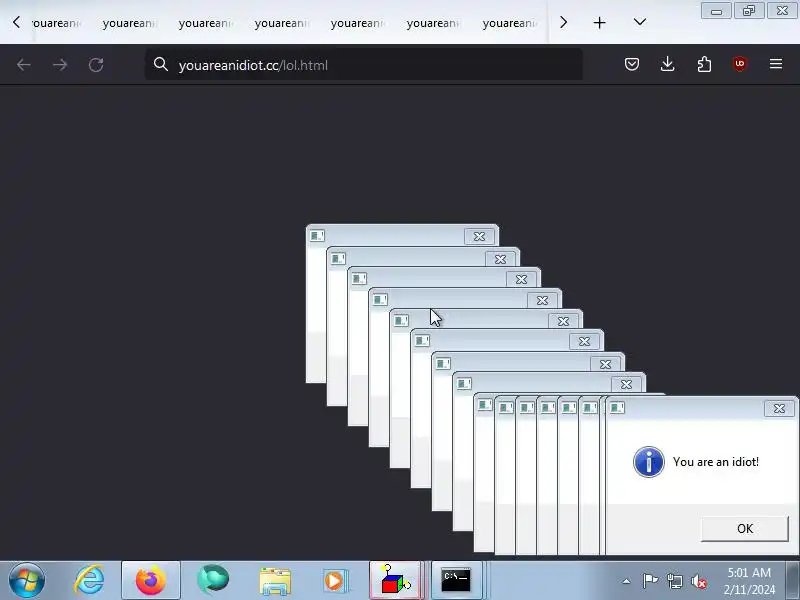Switch to Firefox on the taskbar

(151, 581)
